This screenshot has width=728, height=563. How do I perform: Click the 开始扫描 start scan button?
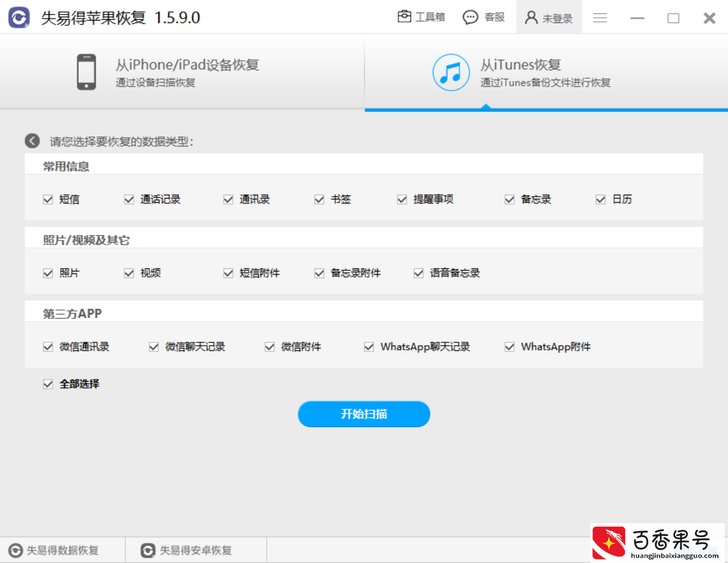(364, 414)
